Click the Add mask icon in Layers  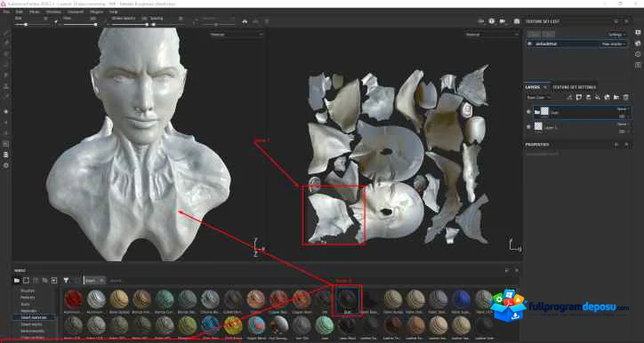579,97
